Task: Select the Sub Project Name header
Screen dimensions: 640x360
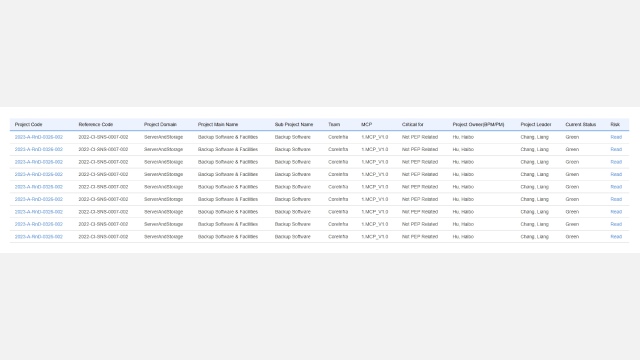Action: [x=294, y=124]
